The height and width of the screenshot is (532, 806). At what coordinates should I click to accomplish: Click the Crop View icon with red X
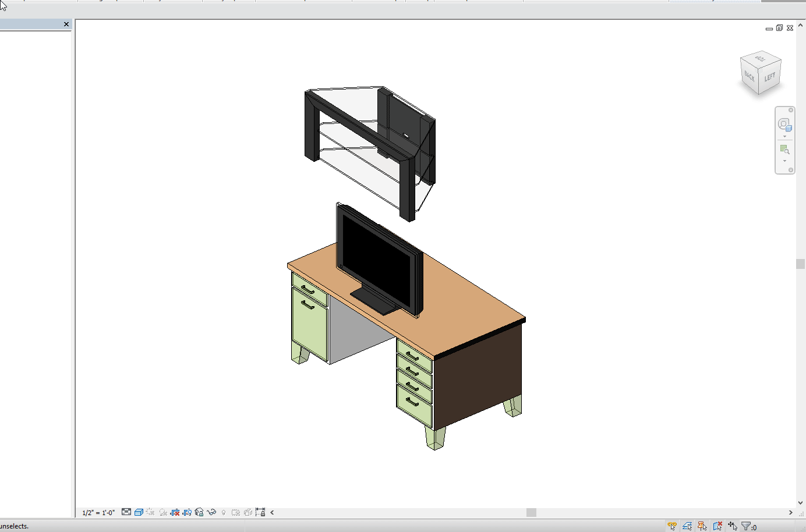point(175,512)
